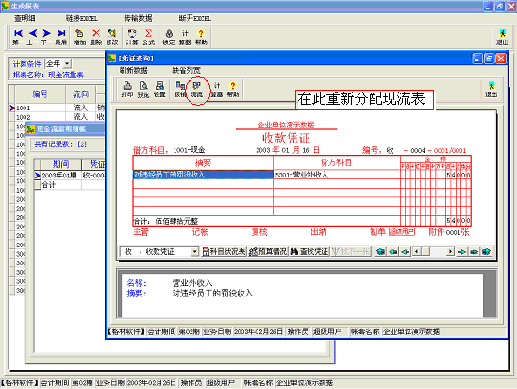517x389 pixels.
Task: Click the 会计期间 field in bottom status bar
Action: (55, 383)
